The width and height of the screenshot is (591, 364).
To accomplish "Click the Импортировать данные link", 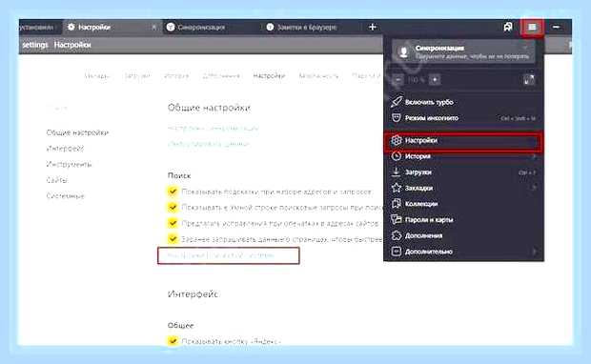I will pyautogui.click(x=209, y=144).
